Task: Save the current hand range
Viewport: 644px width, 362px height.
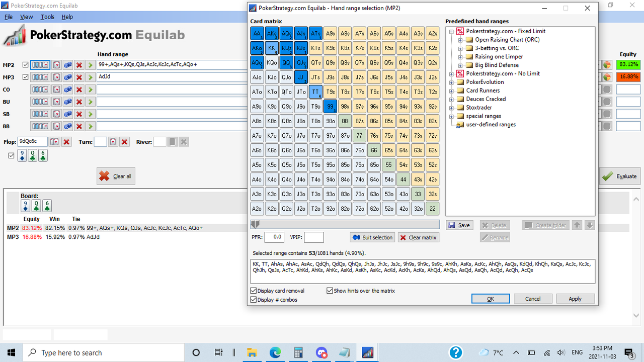Action: tap(459, 225)
